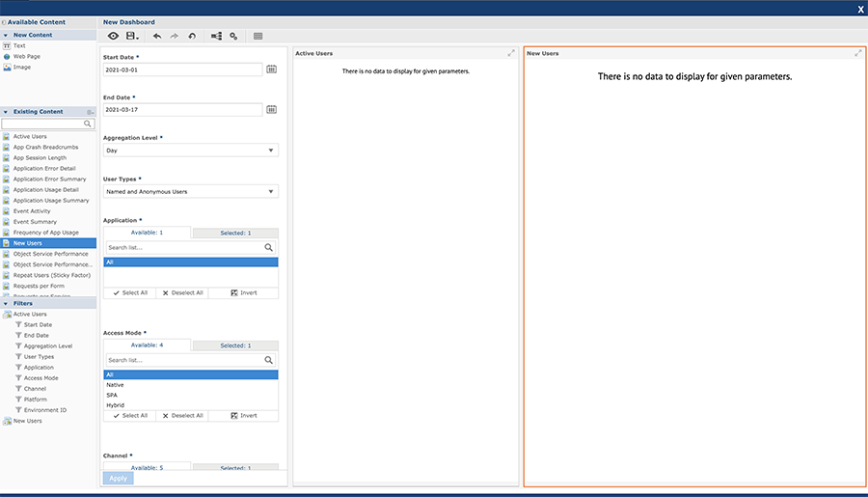Click the redo arrow icon
The height and width of the screenshot is (497, 868).
tap(175, 36)
